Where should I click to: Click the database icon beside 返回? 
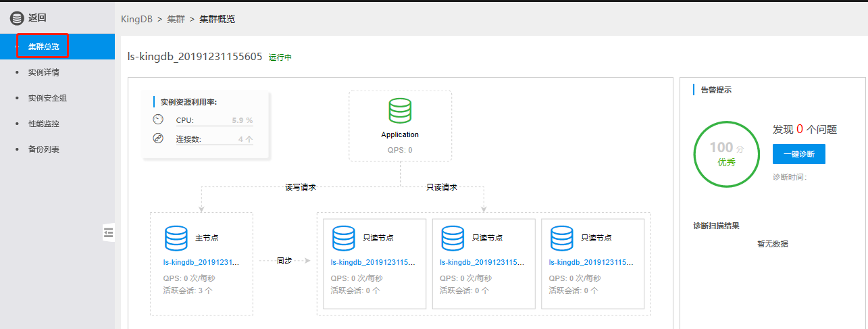[16, 18]
